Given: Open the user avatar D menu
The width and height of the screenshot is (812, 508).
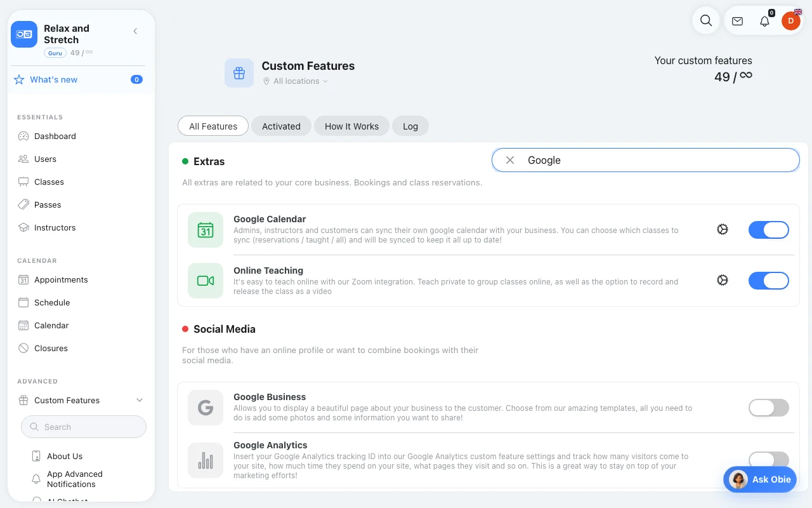Looking at the screenshot, I should [x=790, y=21].
